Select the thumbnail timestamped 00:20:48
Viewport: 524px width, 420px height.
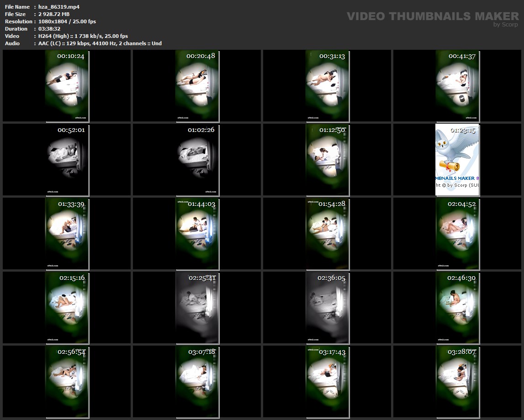click(x=197, y=86)
